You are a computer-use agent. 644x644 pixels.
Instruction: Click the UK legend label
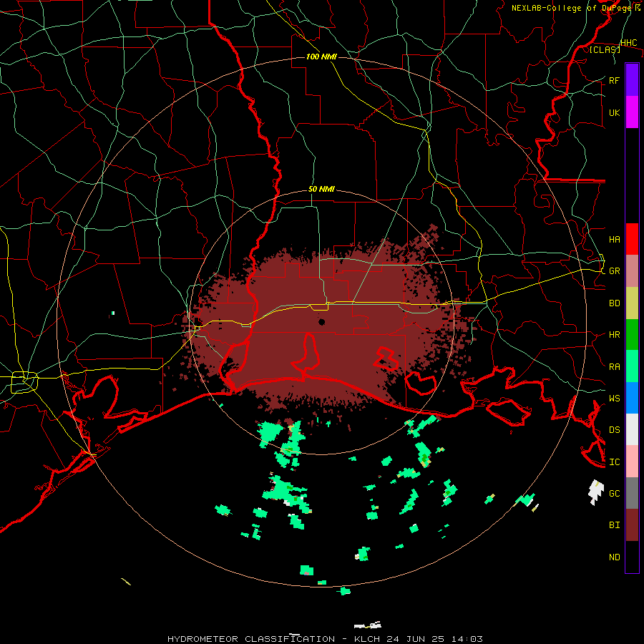point(614,113)
